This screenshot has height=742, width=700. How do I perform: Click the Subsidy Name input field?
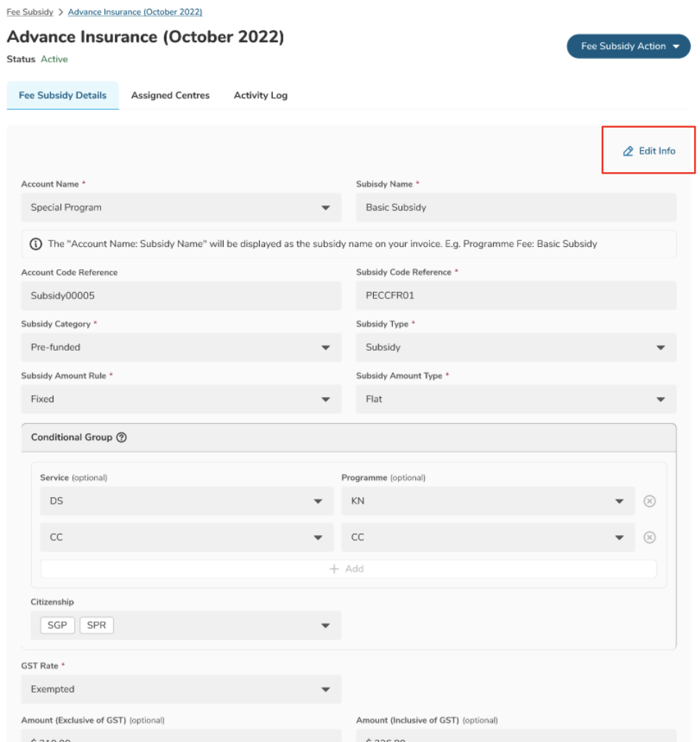516,208
